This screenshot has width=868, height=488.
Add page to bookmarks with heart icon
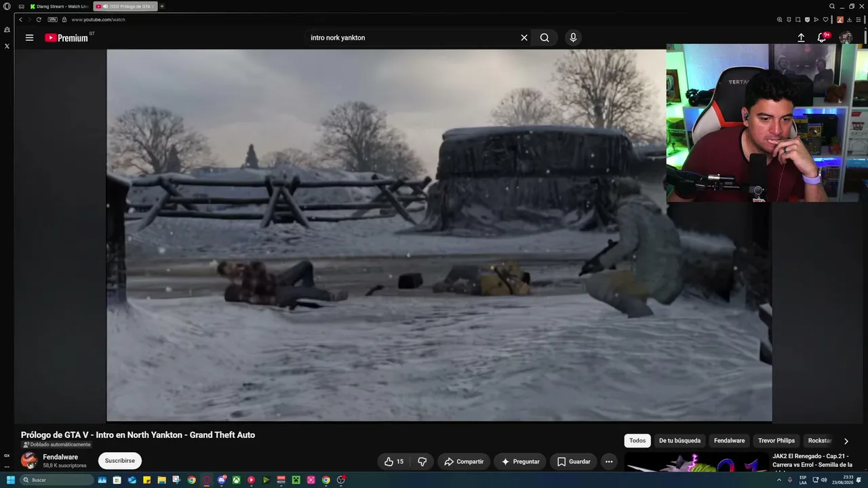(825, 20)
